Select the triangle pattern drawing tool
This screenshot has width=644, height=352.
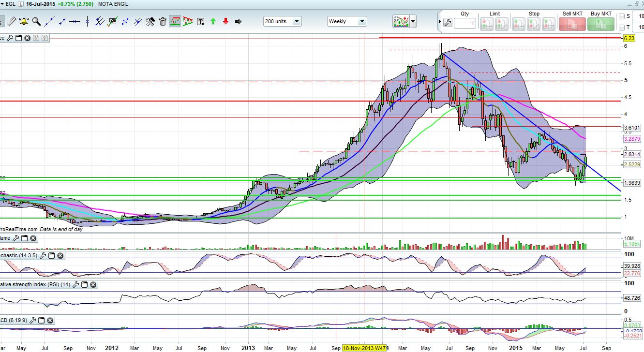tap(188, 21)
